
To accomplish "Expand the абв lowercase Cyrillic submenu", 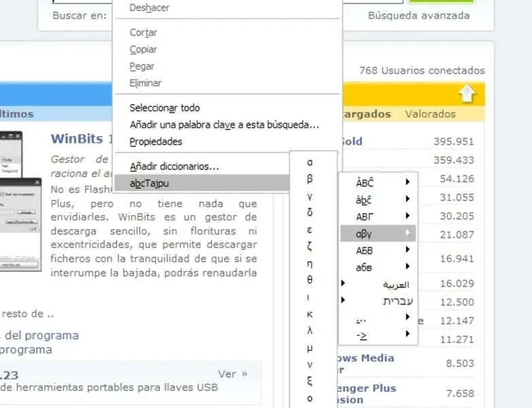I will coord(378,267).
